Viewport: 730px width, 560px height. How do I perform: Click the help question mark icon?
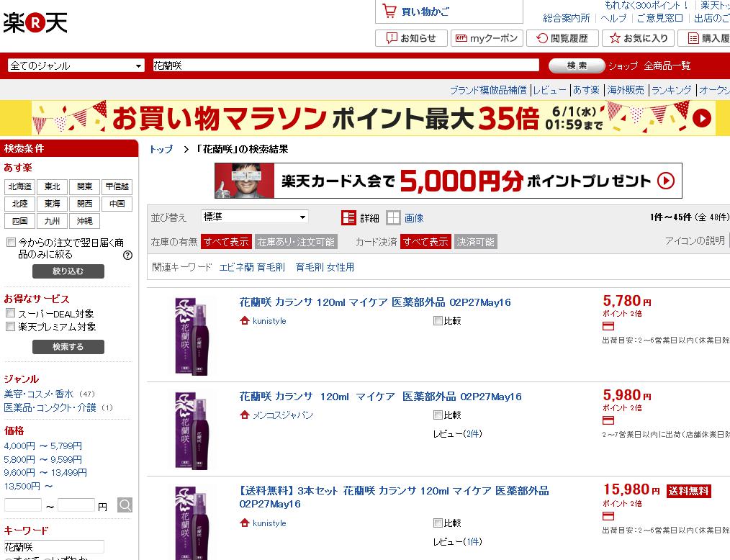coord(127,255)
